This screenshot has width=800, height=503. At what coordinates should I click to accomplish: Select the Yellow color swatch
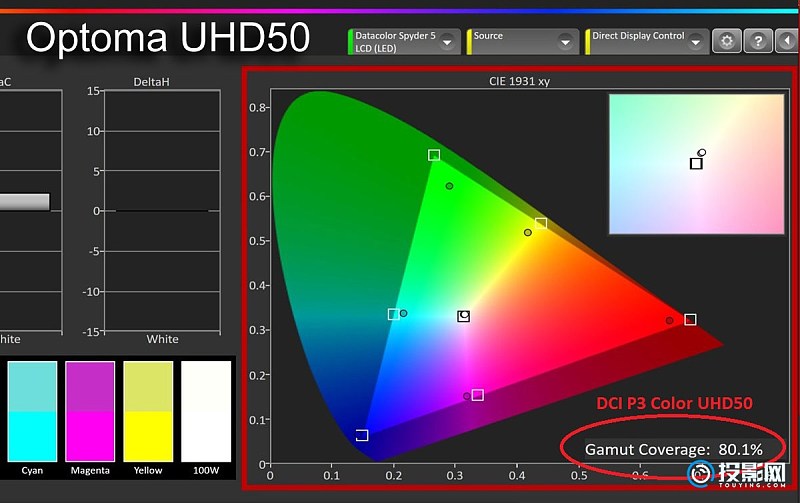pos(148,411)
